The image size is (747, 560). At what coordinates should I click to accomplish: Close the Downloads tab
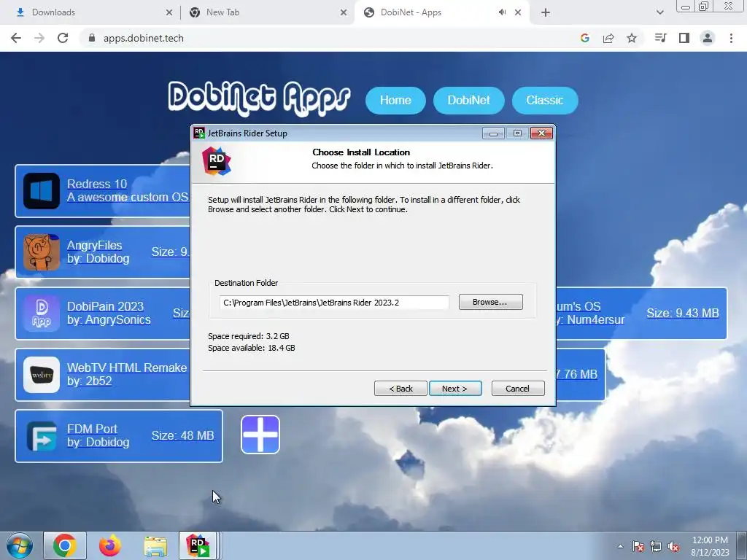click(x=169, y=12)
